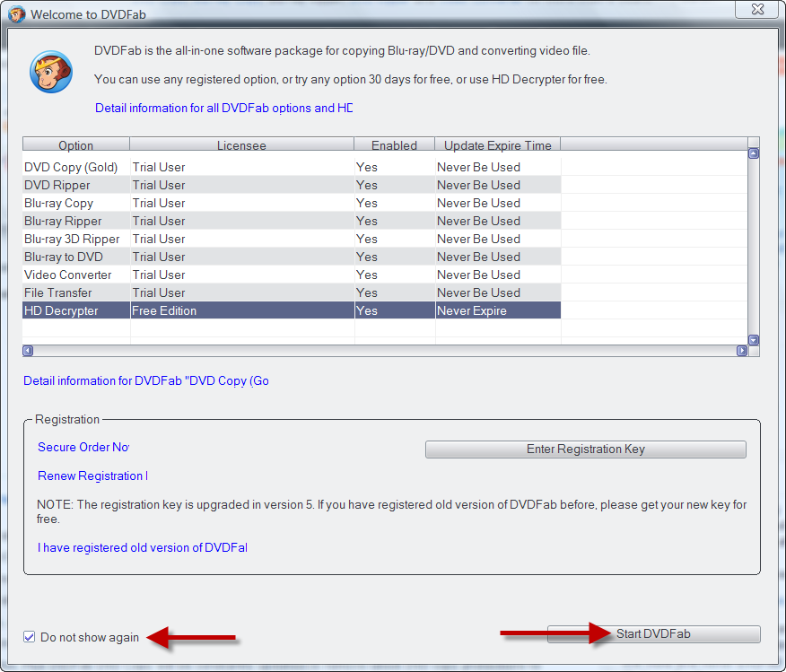Uncheck the "Do not show again" checkbox
This screenshot has height=672, width=786.
tap(29, 636)
